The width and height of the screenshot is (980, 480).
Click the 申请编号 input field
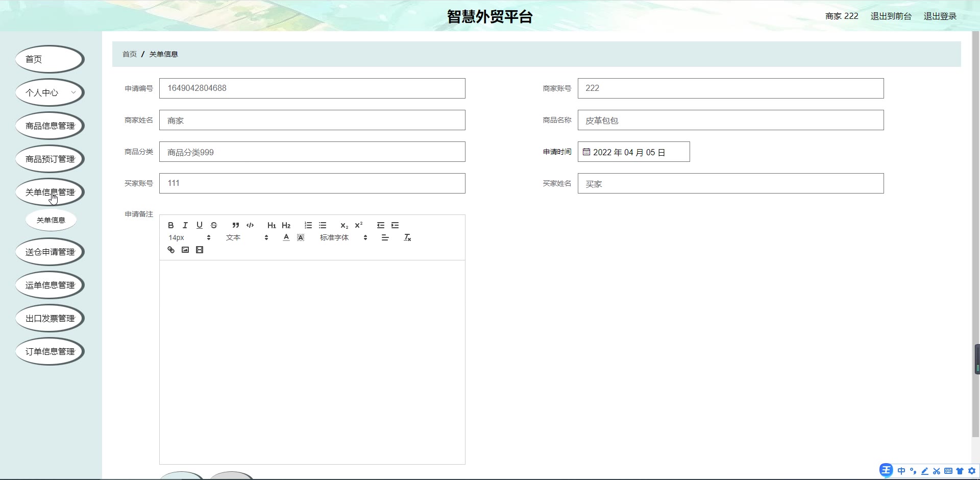click(312, 88)
